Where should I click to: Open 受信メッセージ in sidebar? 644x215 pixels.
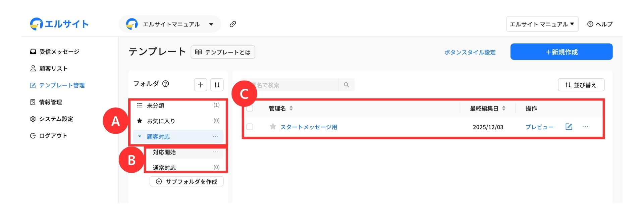59,51
